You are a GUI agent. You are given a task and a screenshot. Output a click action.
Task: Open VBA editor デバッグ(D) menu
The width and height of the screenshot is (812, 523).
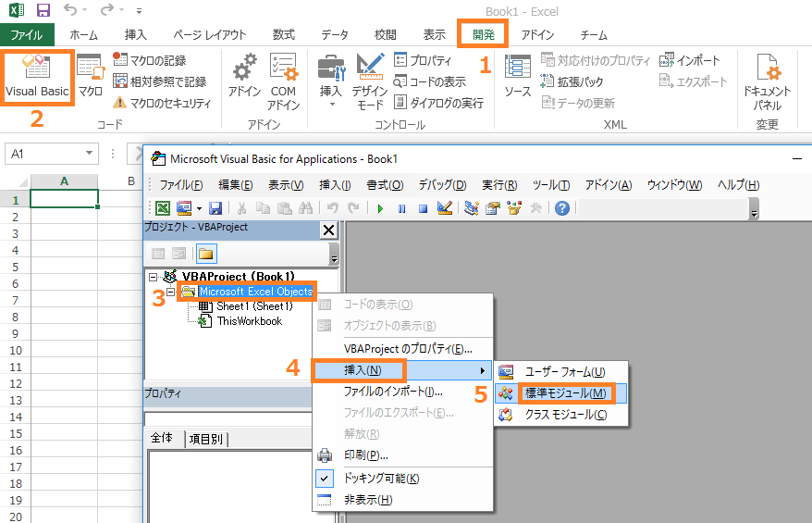point(442,185)
